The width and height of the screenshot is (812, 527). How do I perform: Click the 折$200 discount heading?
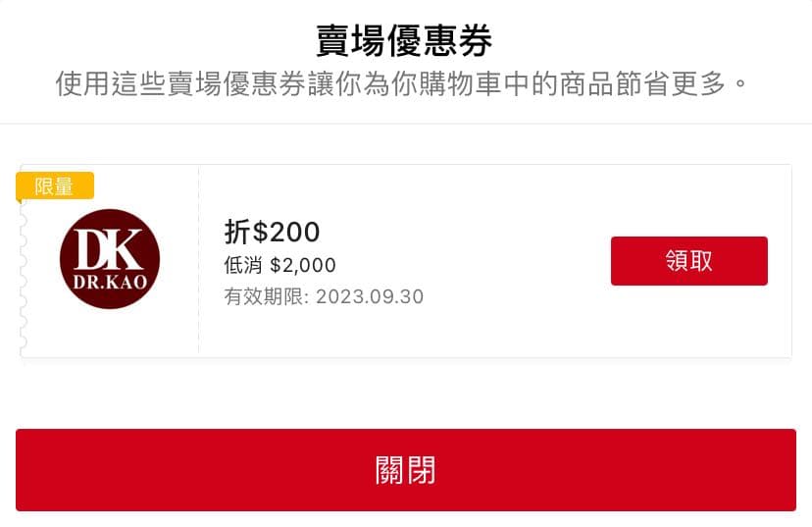point(272,232)
